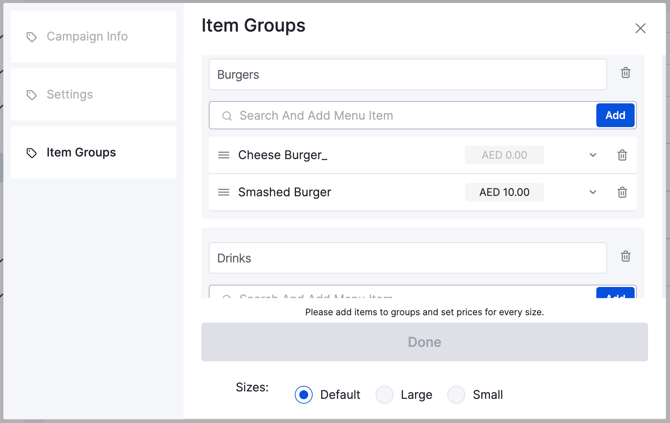Click Add button in Burgers group
The image size is (670, 423).
pyautogui.click(x=615, y=115)
